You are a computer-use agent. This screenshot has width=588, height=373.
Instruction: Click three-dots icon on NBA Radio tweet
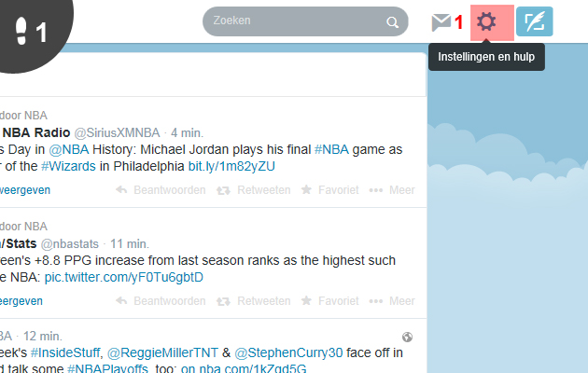[x=376, y=190]
